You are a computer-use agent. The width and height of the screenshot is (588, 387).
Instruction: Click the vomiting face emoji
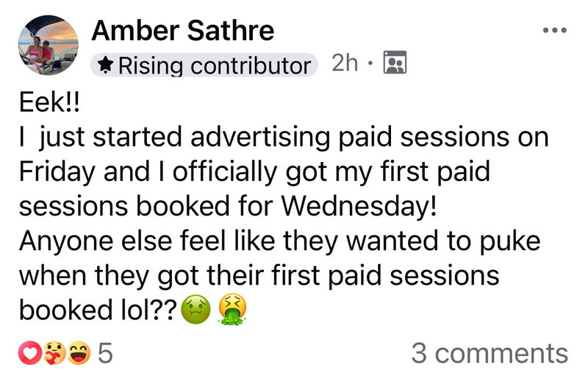[x=232, y=310]
